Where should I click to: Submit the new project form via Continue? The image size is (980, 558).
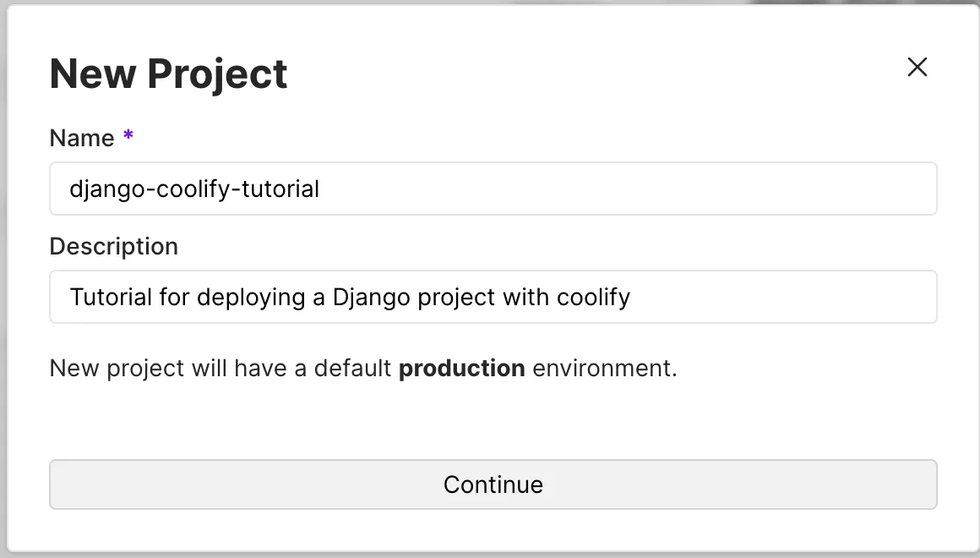493,484
